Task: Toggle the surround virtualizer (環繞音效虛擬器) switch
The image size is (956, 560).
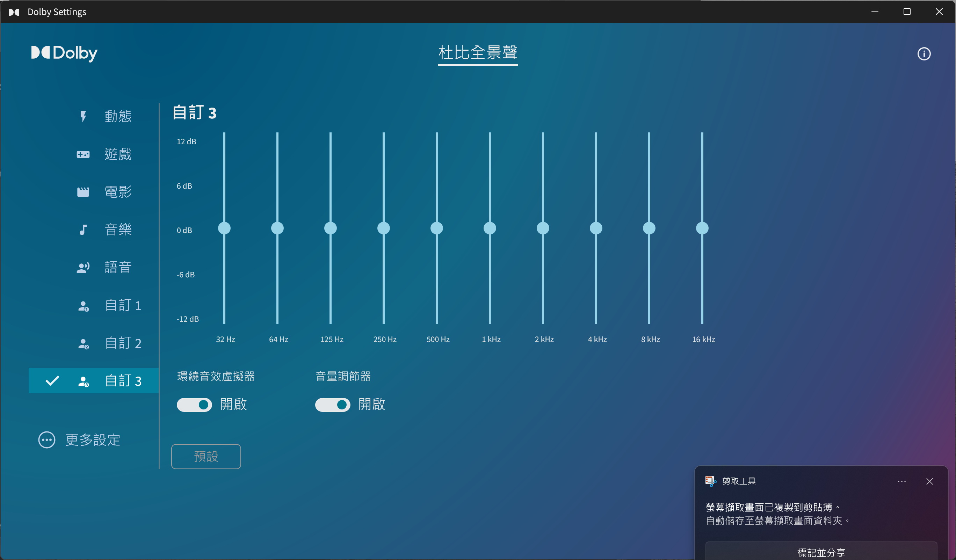Action: click(194, 405)
